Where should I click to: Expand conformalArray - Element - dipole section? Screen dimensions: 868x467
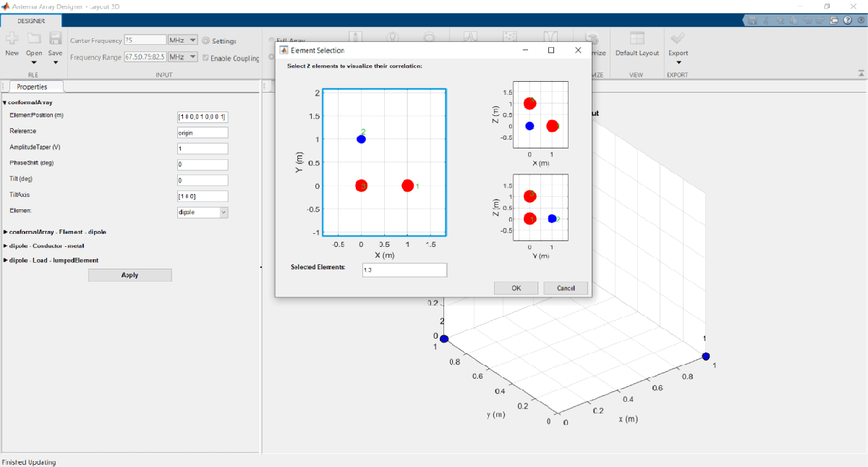coord(55,232)
